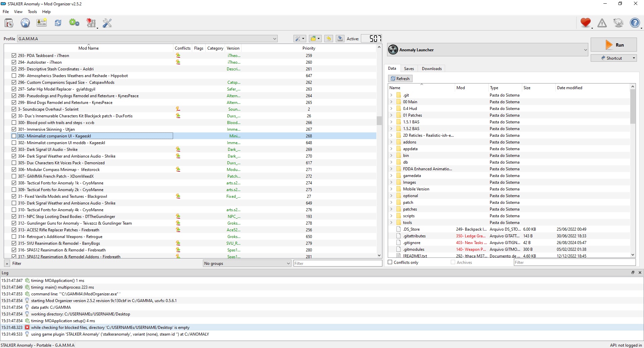The height and width of the screenshot is (348, 644).
Task: Click the Run button
Action: coord(613,45)
